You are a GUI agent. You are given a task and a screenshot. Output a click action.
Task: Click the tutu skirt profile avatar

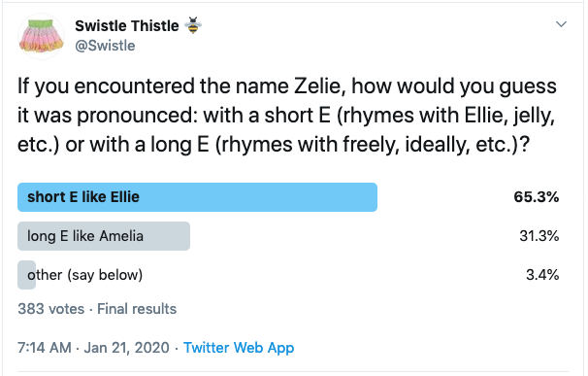point(42,37)
